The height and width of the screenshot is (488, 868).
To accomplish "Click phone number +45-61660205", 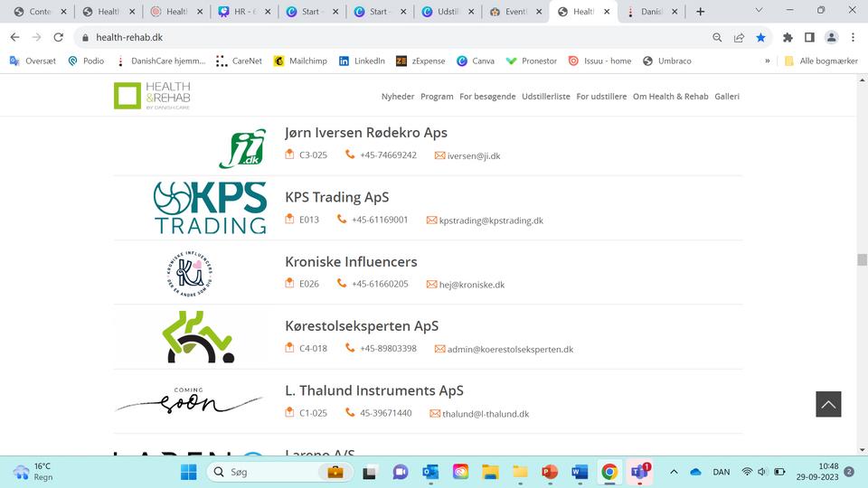I will click(x=380, y=284).
